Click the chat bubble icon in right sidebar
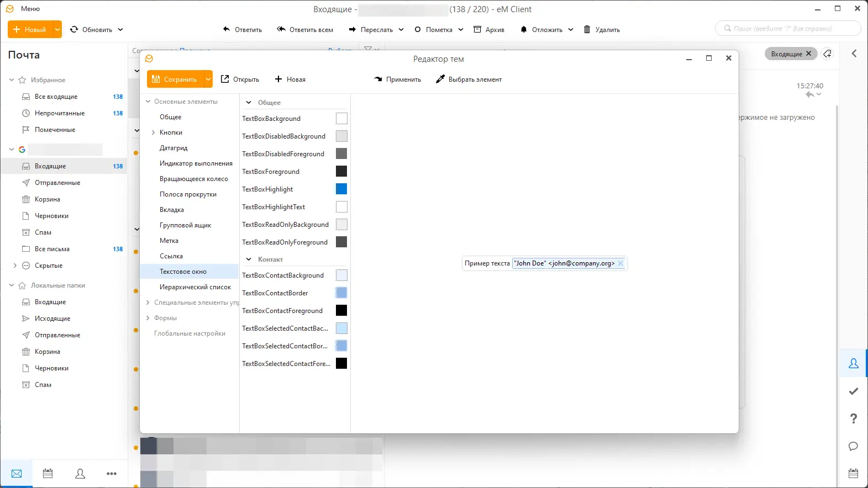This screenshot has width=868, height=488. (x=853, y=446)
